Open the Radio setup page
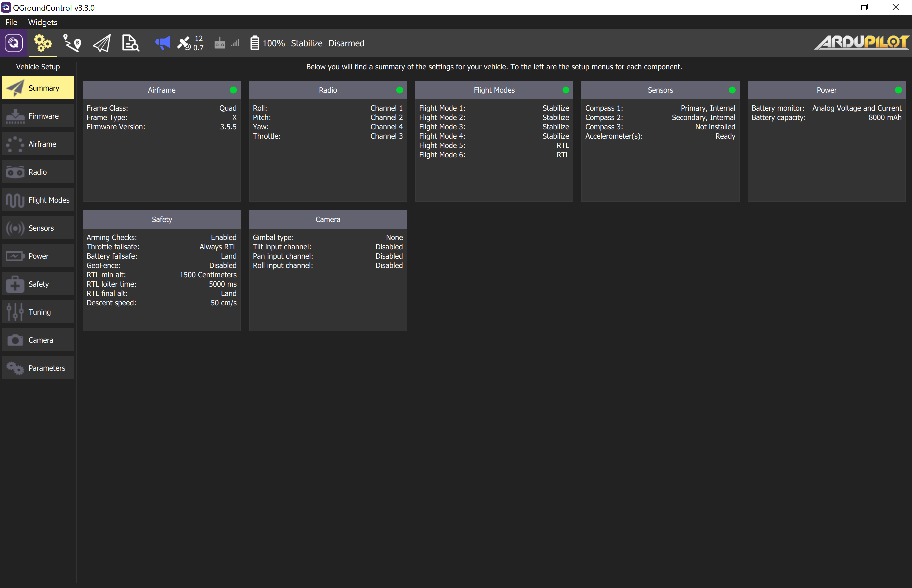This screenshot has width=912, height=588. (38, 172)
